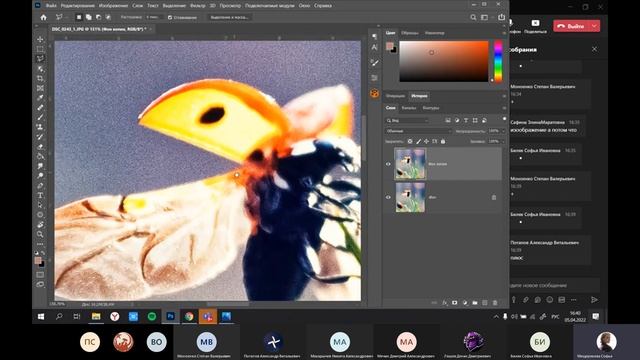Add a layer style via fx icon
Viewport: 640px width, 360px height.
444,303
